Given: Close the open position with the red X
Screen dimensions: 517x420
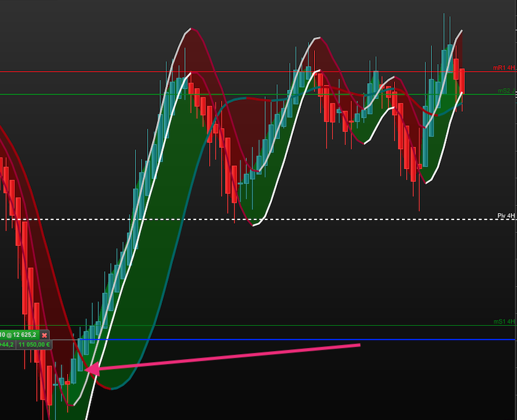Looking at the screenshot, I should pyautogui.click(x=44, y=335).
